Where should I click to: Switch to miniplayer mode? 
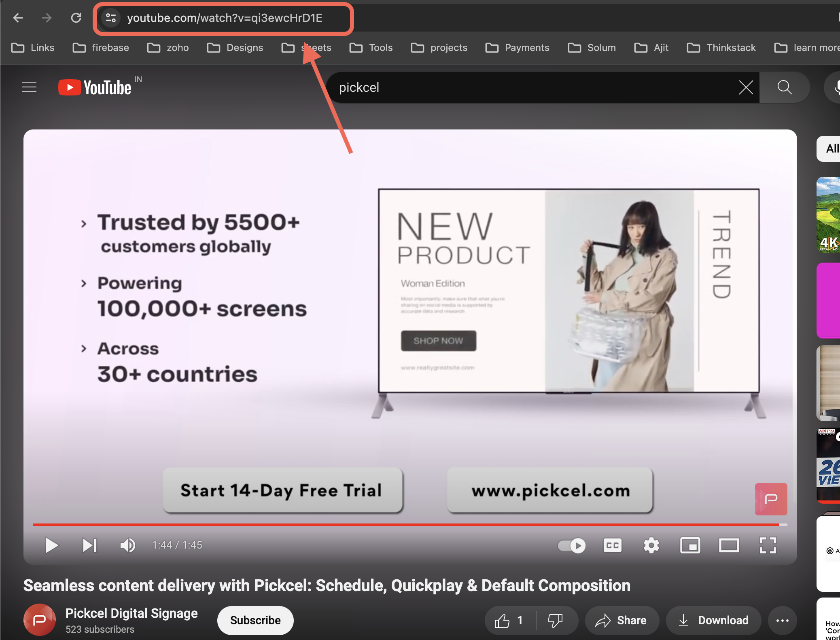click(x=690, y=545)
